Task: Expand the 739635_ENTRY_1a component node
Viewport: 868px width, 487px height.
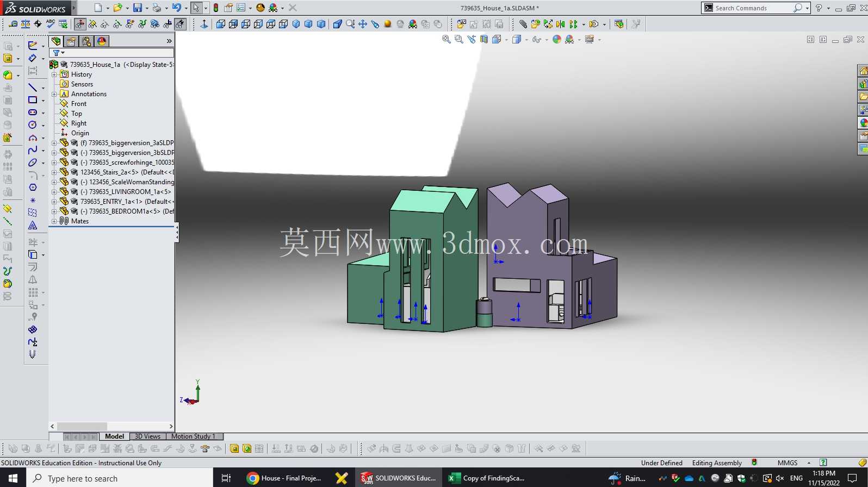Action: 54,202
